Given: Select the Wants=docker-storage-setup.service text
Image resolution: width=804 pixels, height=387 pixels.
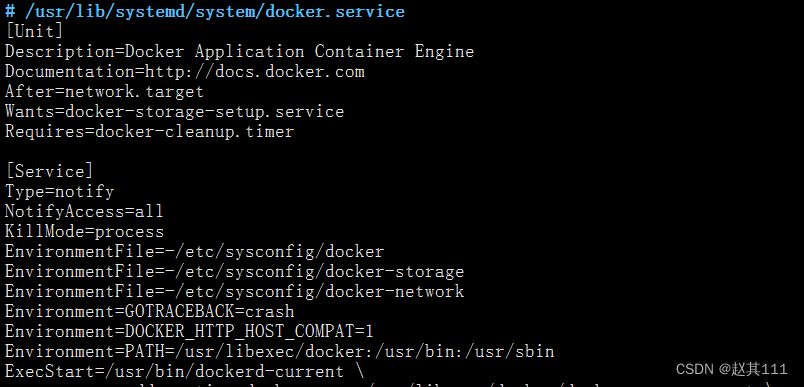Looking at the screenshot, I should 174,111.
